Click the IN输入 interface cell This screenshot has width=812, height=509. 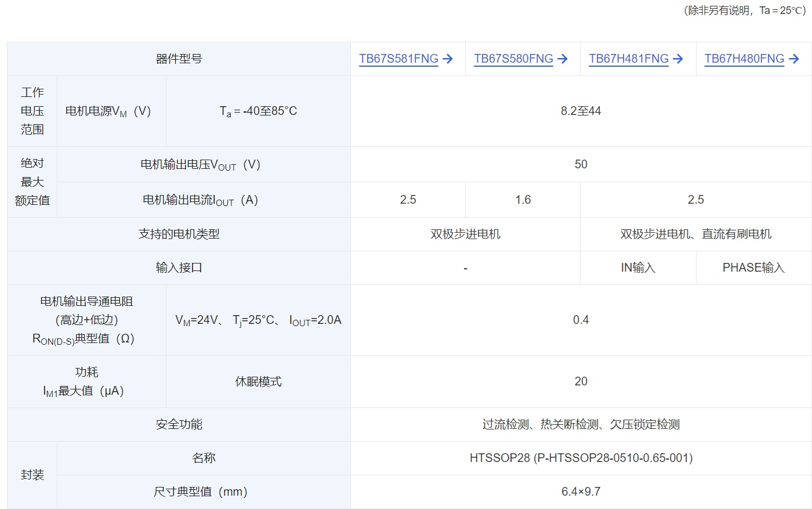(x=638, y=268)
